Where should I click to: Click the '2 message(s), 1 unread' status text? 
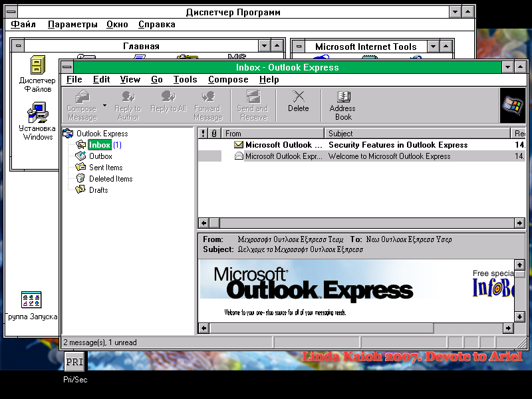point(100,342)
